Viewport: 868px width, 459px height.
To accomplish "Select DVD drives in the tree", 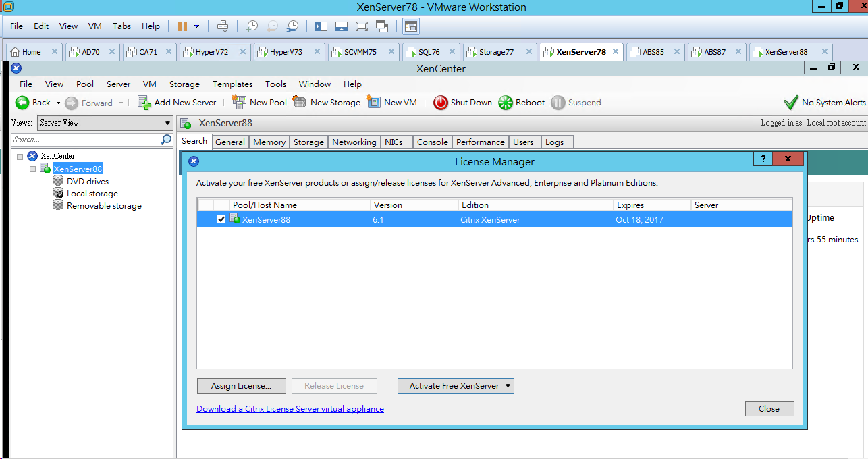I will [x=88, y=182].
